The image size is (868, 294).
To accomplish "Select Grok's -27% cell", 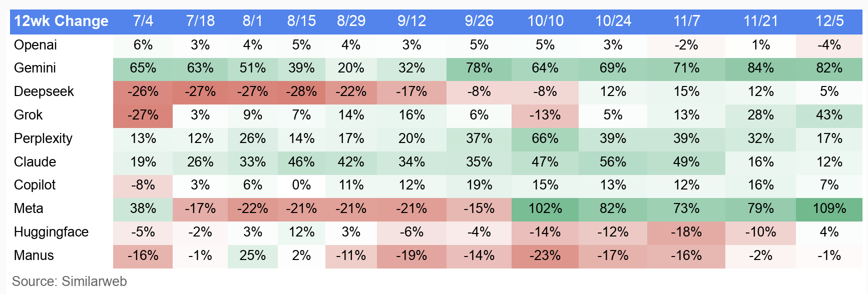I will pos(143,115).
